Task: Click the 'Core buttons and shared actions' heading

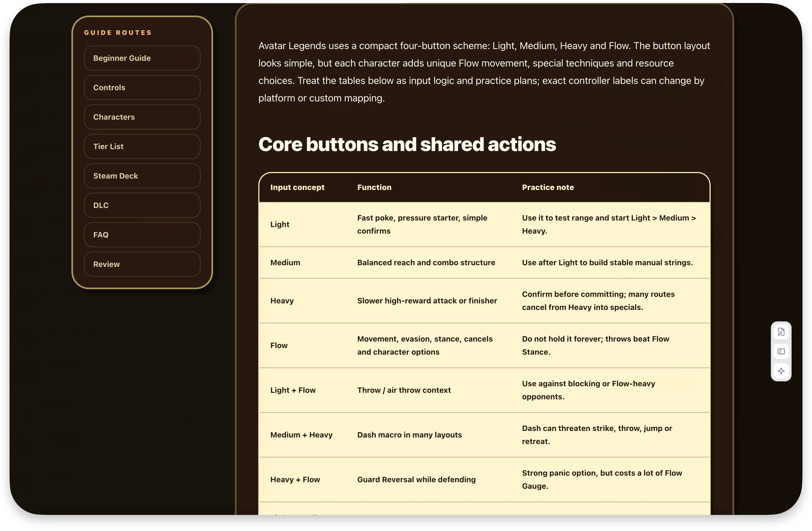Action: [x=407, y=144]
